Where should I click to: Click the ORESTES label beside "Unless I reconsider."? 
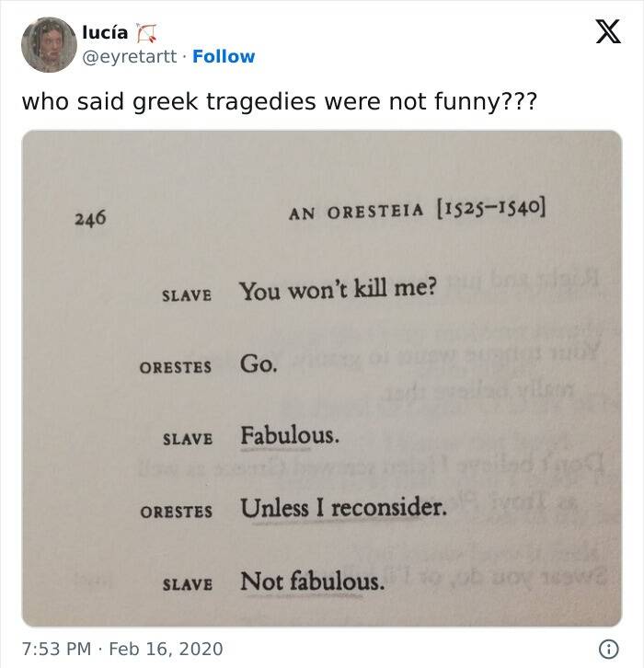(176, 511)
